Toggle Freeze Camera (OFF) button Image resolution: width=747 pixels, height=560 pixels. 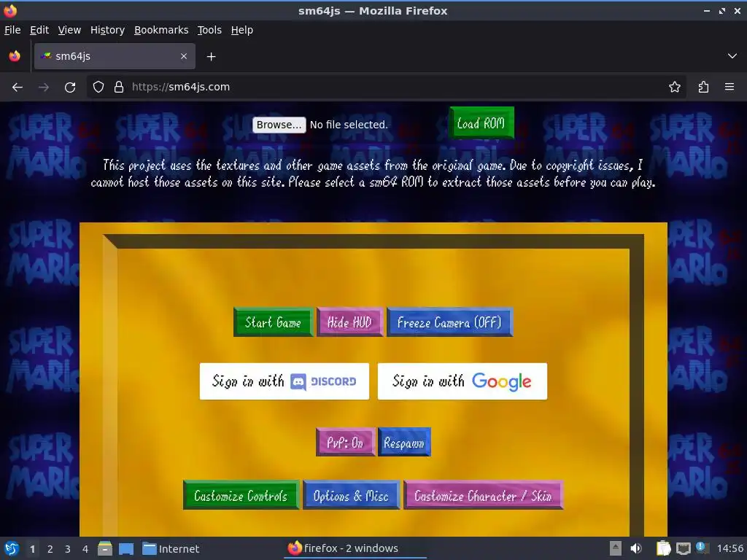click(449, 322)
